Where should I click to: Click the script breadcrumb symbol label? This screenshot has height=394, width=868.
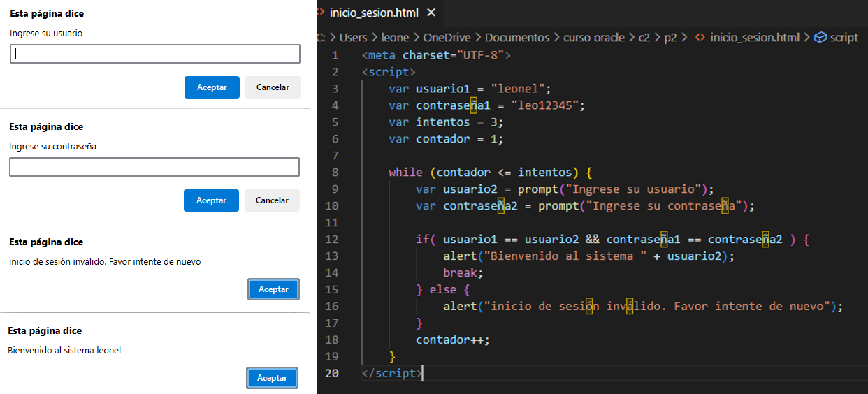pos(844,38)
